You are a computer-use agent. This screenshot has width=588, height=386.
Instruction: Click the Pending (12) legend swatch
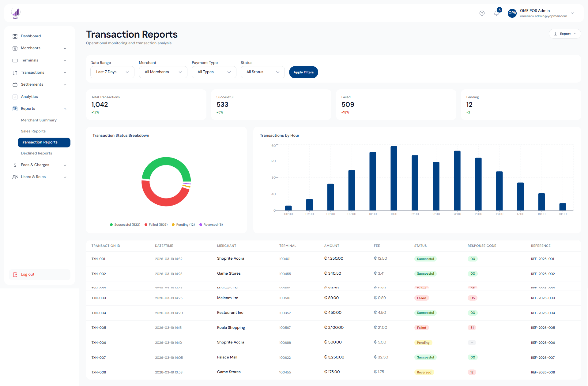pyautogui.click(x=173, y=225)
